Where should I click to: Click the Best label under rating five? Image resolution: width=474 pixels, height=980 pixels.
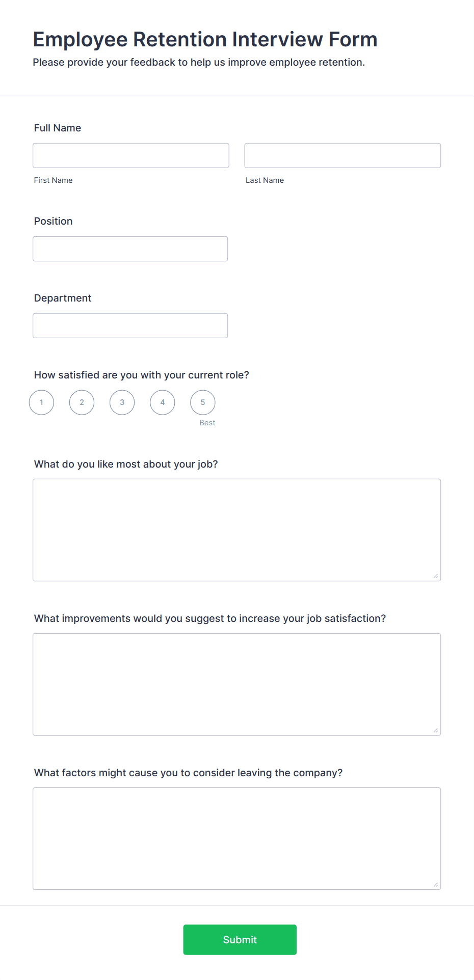click(207, 422)
